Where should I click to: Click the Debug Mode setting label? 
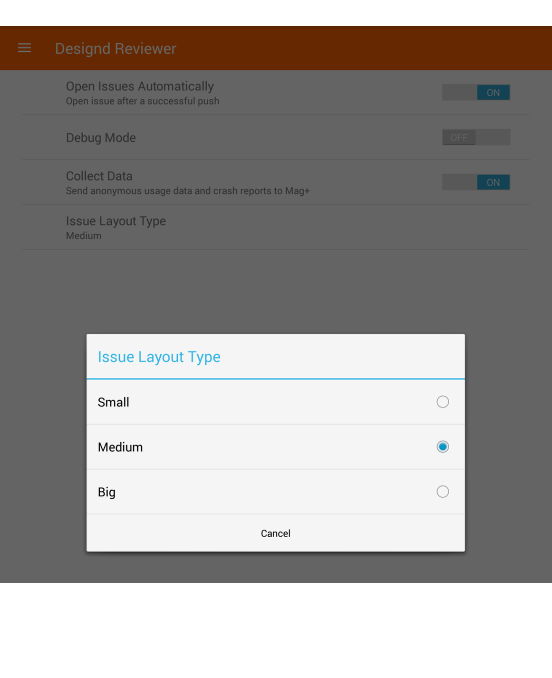coord(101,138)
